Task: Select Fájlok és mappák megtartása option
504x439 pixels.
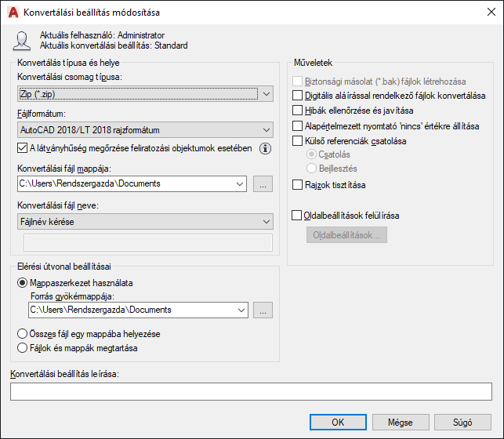Action: point(22,348)
